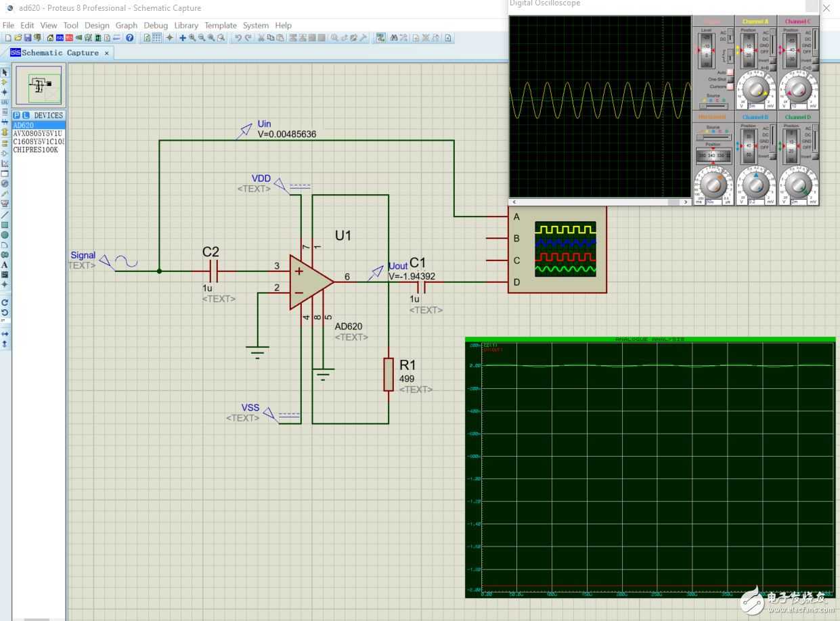Save the project with floppy icon

[27, 38]
